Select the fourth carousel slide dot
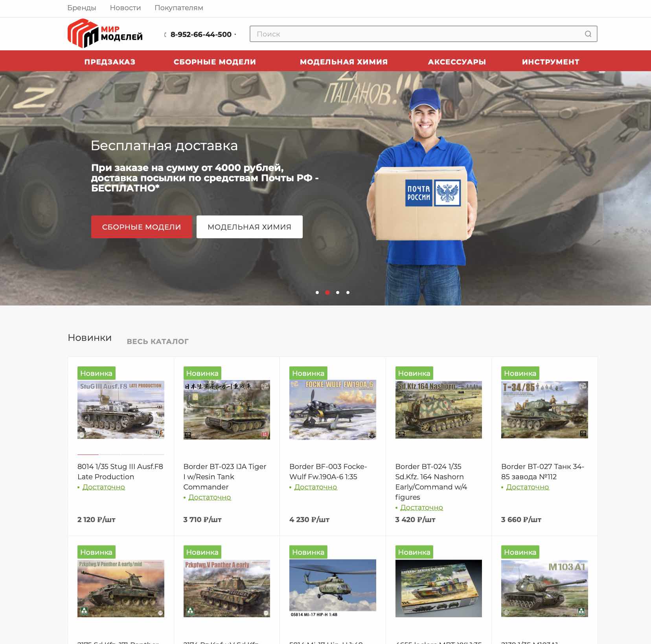This screenshot has width=651, height=644. tap(348, 293)
